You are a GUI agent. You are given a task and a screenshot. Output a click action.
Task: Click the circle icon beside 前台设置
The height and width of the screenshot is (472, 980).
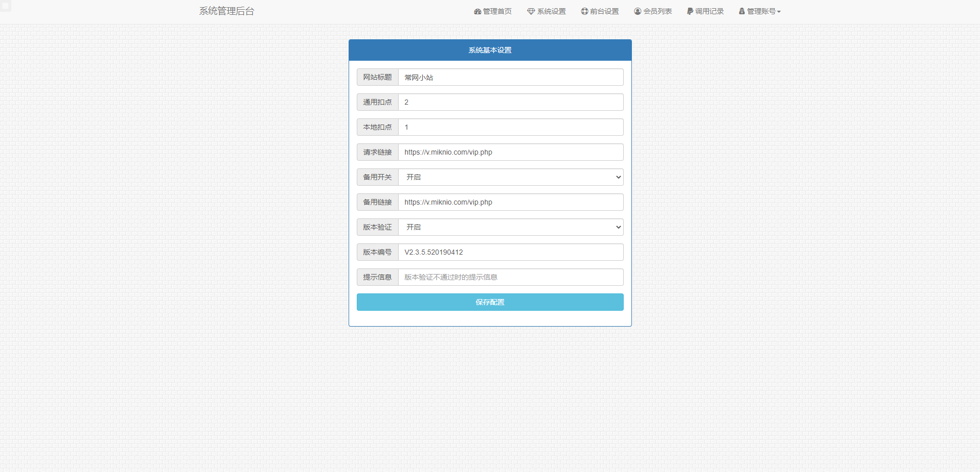(x=583, y=11)
